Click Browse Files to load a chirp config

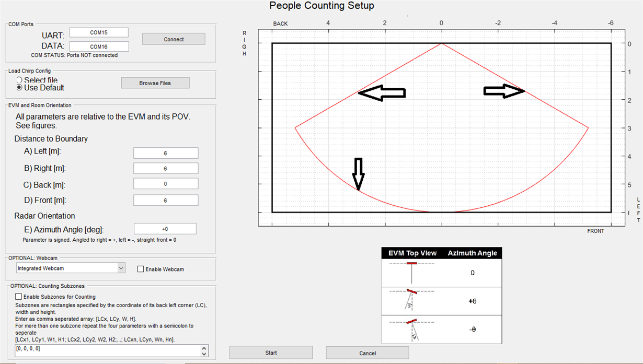click(155, 83)
